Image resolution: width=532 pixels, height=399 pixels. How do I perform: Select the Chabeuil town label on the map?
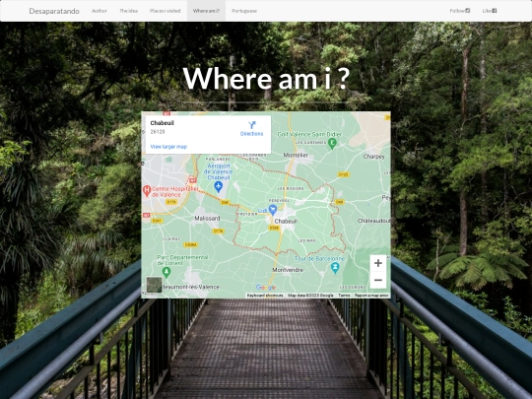click(286, 221)
